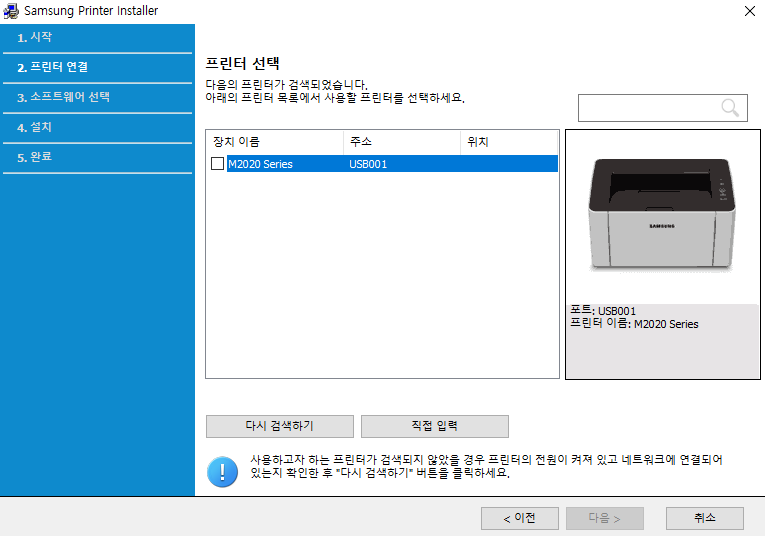Click the 위치 column header
The image size is (765, 536).
(509, 142)
